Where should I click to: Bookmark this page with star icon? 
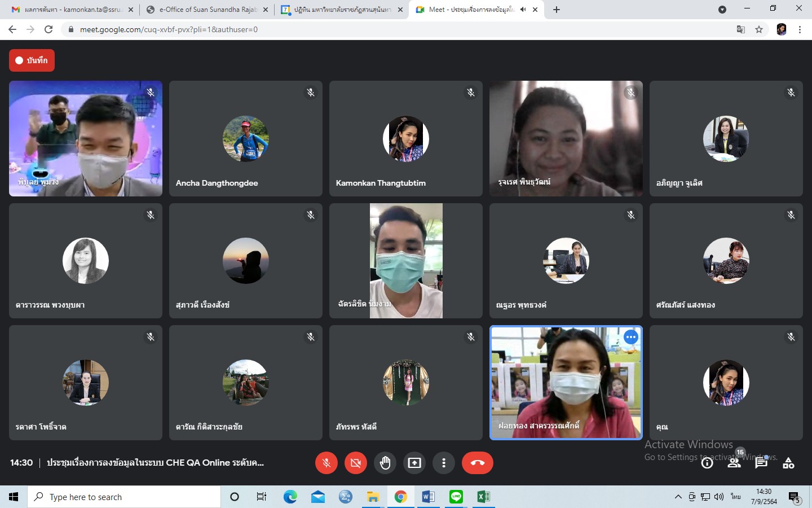(x=759, y=29)
